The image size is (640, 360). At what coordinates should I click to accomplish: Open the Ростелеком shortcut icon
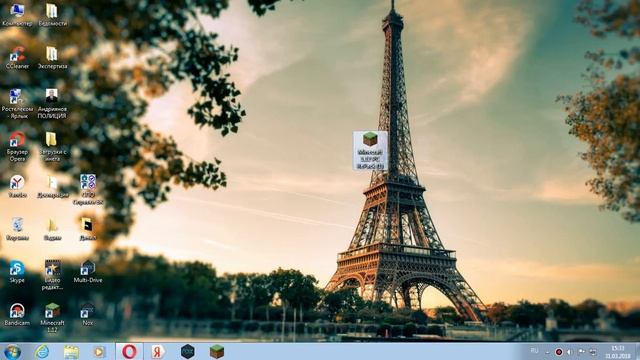click(17, 104)
